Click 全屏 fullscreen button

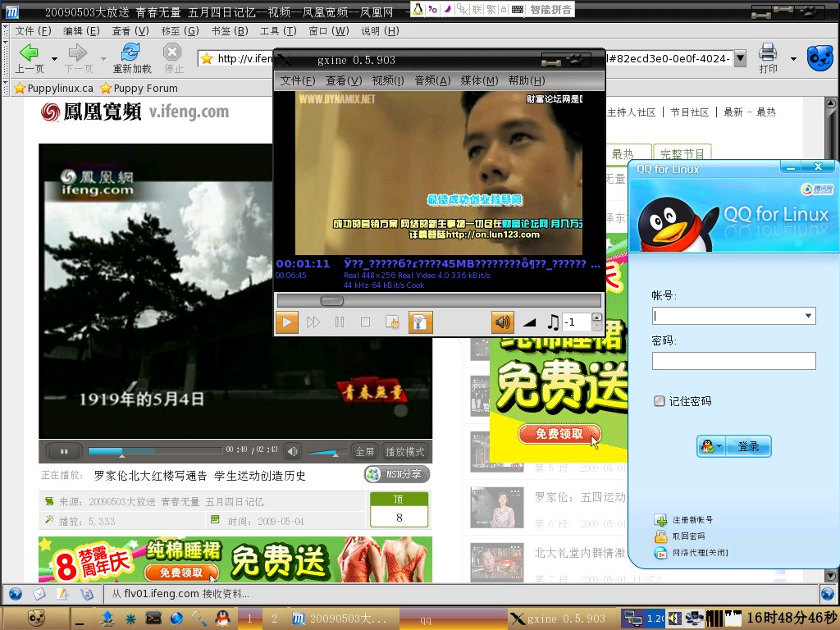tap(365, 452)
